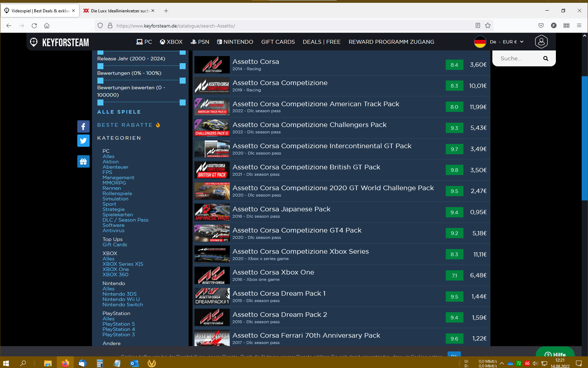
Task: Open the Firefox application menu
Action: (x=579, y=25)
